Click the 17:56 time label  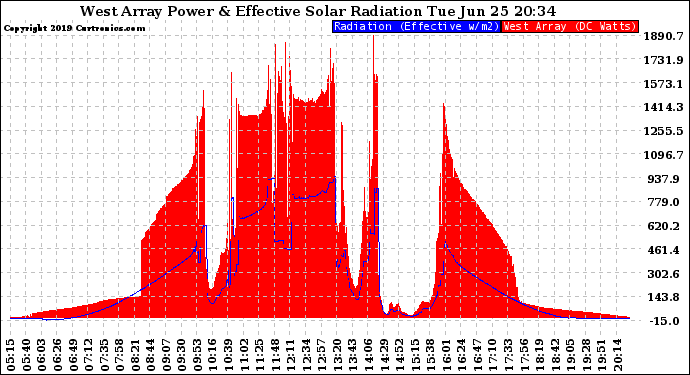click(x=524, y=355)
